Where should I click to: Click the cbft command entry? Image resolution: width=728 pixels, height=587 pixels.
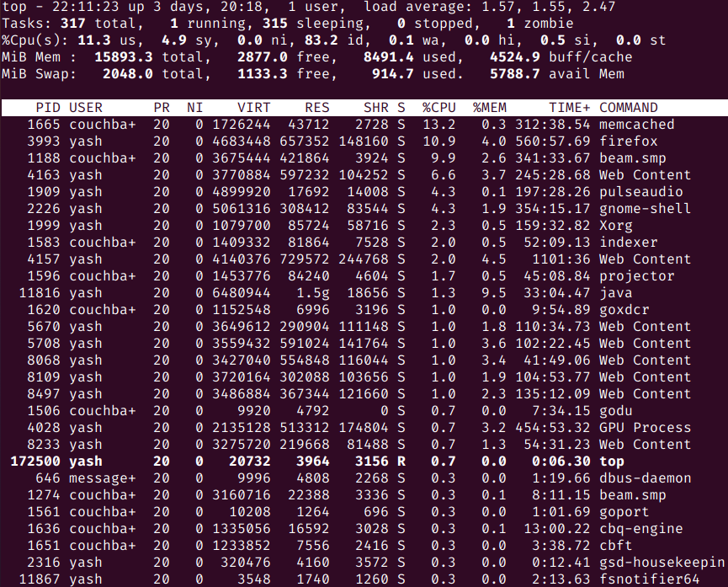point(615,546)
